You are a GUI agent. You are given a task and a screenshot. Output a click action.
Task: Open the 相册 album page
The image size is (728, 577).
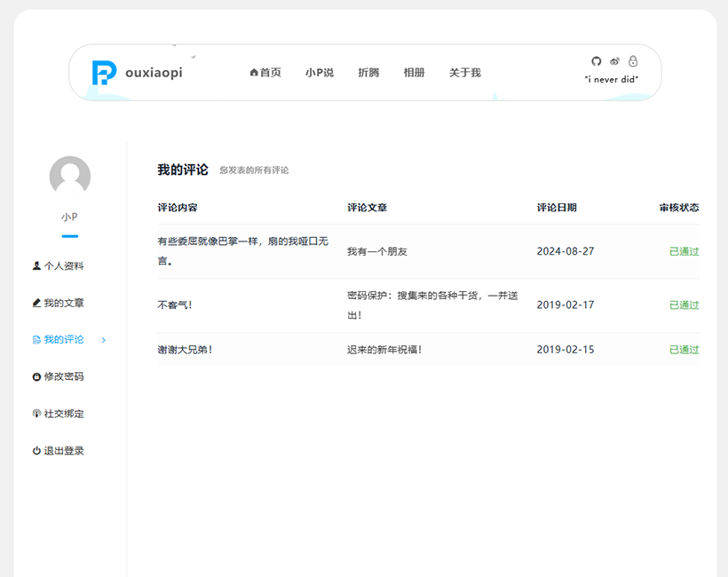click(x=414, y=73)
